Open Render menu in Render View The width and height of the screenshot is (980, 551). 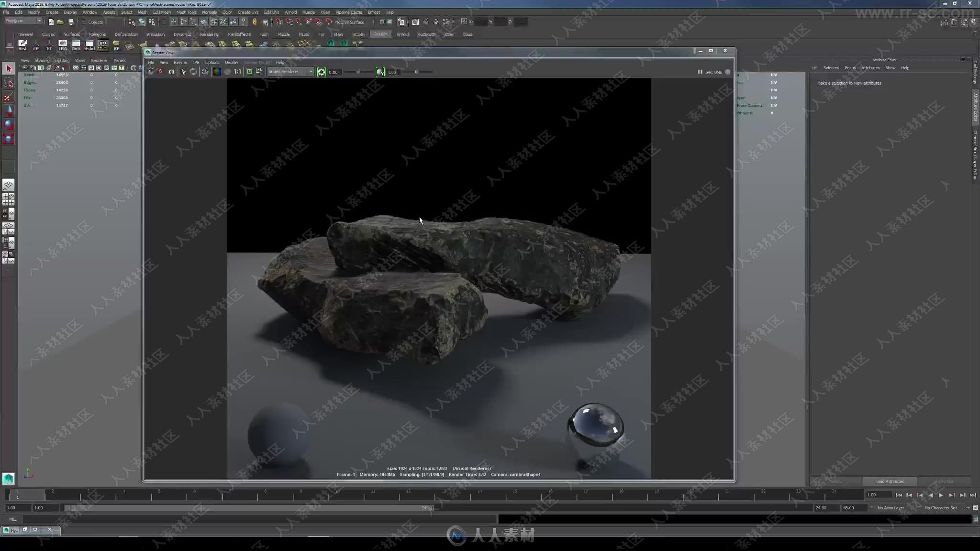point(180,63)
